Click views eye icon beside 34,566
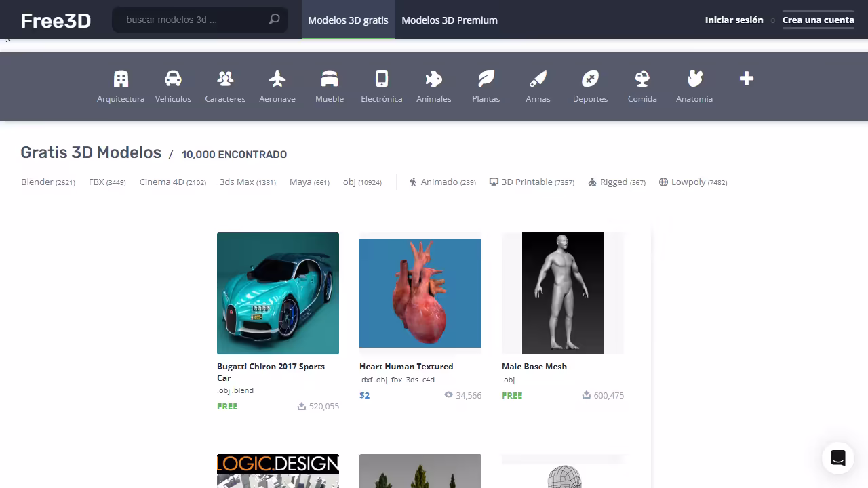Viewport: 868px width, 488px height. tap(448, 394)
